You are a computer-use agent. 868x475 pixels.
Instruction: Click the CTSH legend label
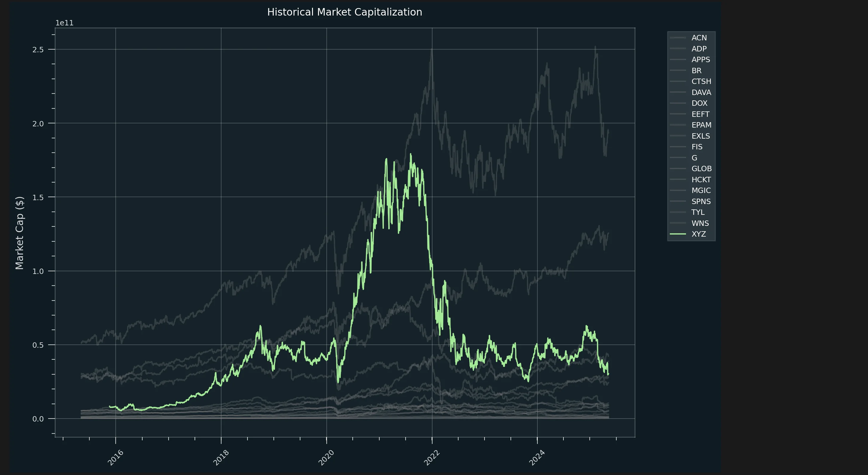701,82
